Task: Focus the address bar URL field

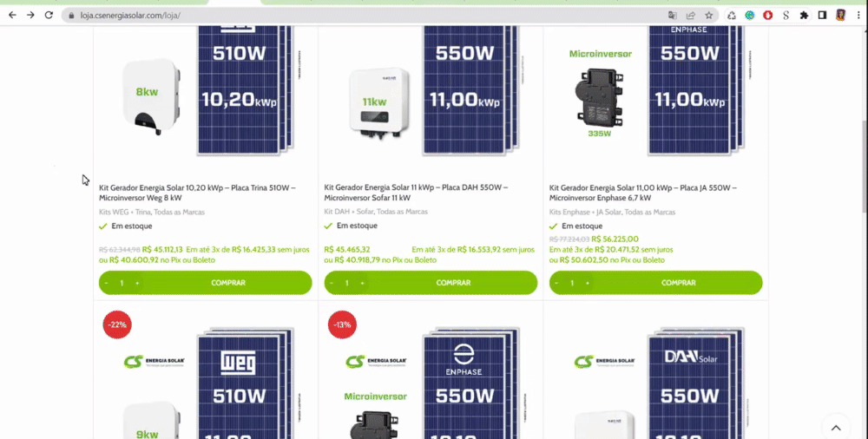Action: coord(365,16)
